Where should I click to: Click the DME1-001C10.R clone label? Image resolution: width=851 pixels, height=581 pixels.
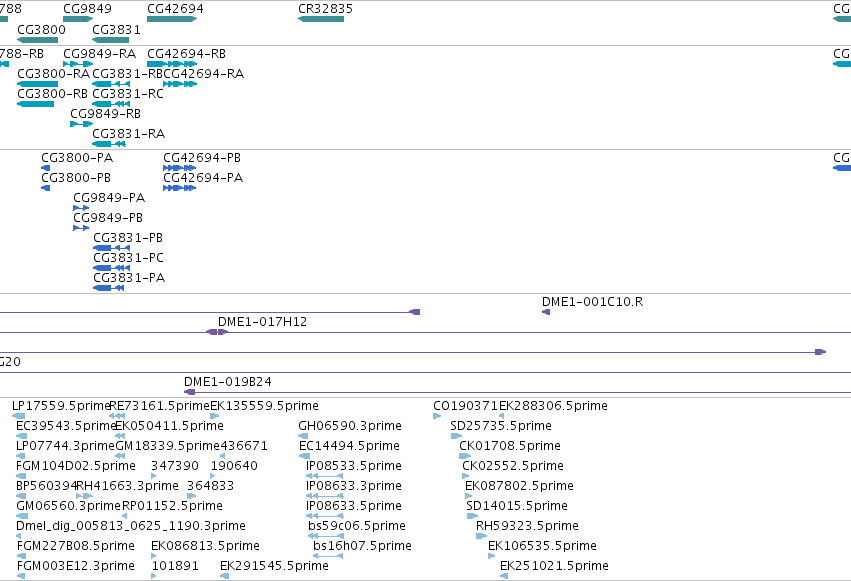click(592, 302)
